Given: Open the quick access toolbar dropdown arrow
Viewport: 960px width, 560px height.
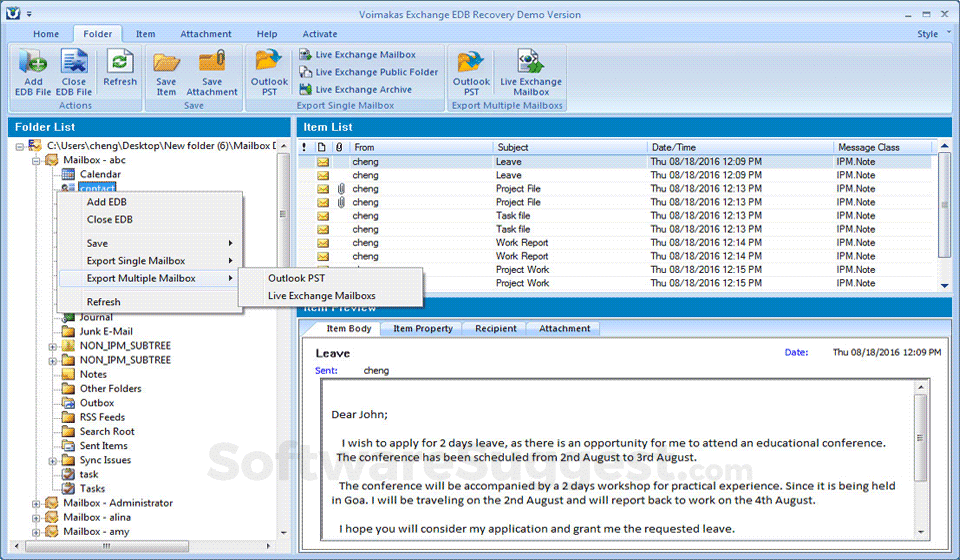Looking at the screenshot, I should pyautogui.click(x=29, y=13).
